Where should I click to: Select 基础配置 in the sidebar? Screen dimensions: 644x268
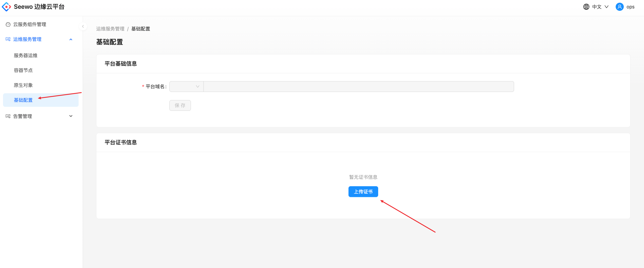pyautogui.click(x=23, y=100)
